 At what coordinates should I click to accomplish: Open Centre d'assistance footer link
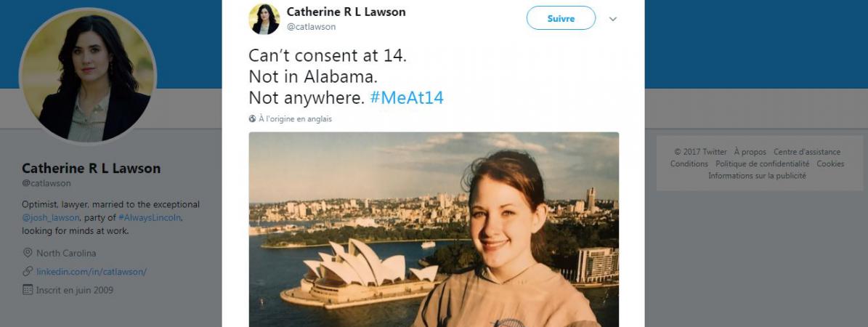click(807, 152)
